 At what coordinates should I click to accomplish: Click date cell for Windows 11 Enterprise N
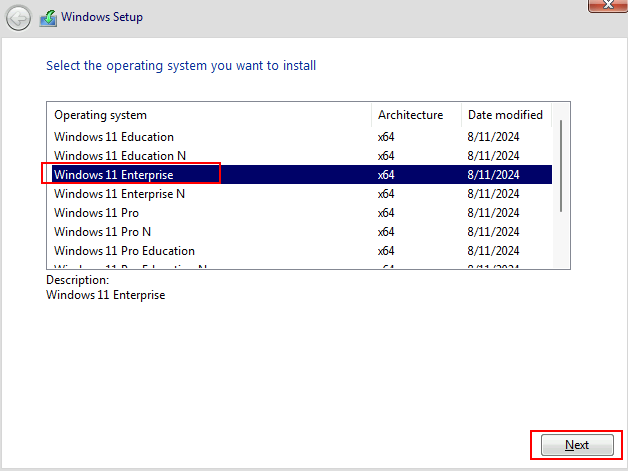click(x=493, y=194)
